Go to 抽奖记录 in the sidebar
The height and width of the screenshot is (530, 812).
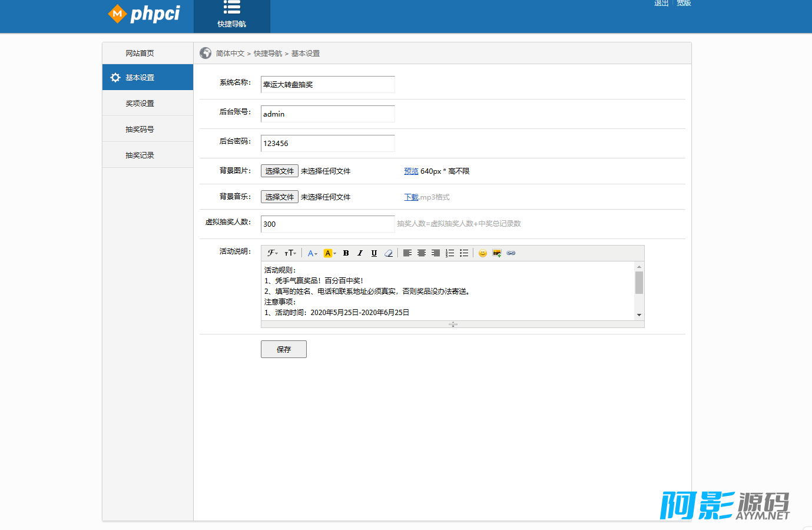[x=140, y=155]
